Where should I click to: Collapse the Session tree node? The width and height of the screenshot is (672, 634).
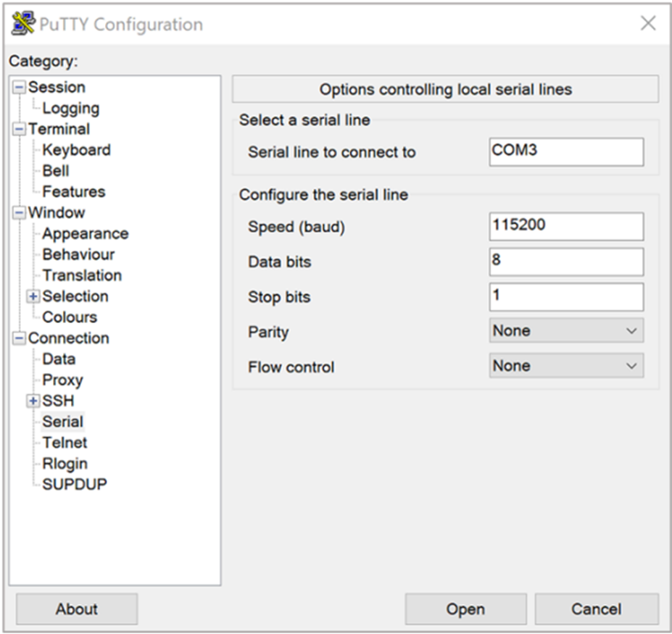tap(19, 88)
